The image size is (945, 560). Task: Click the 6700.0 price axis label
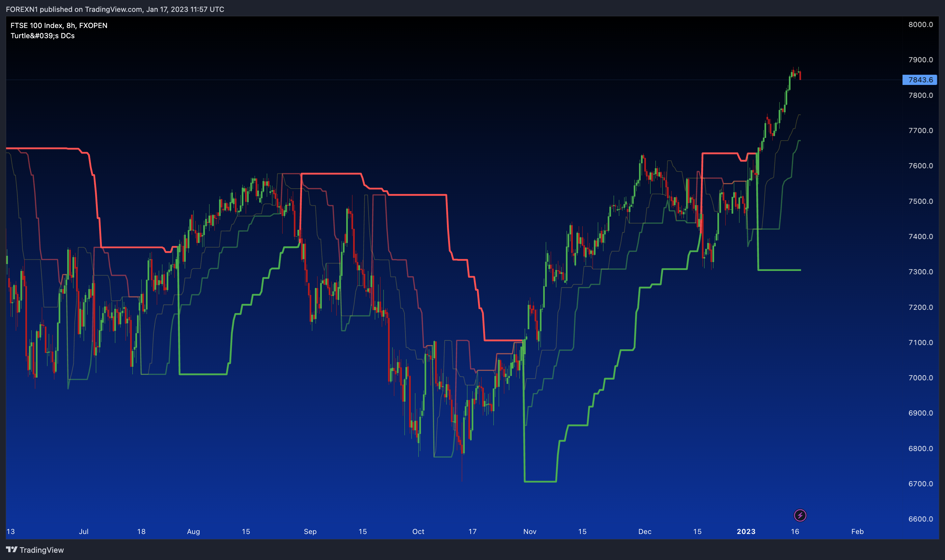(920, 484)
